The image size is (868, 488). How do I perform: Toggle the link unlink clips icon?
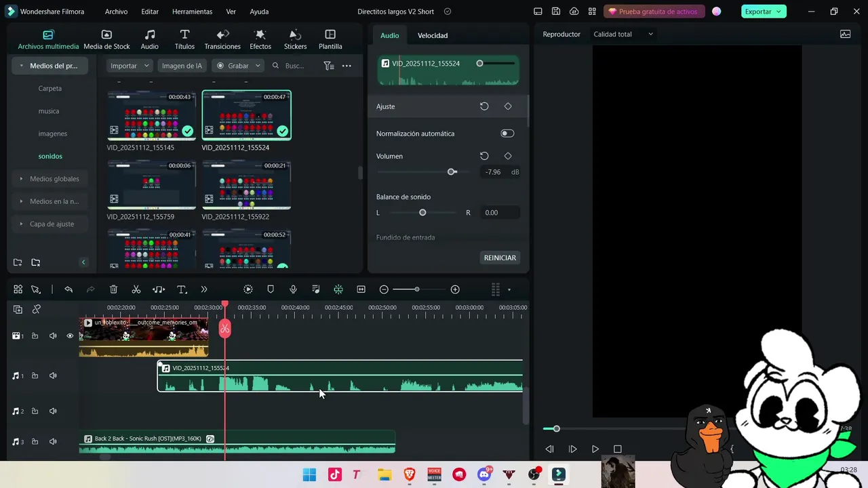click(37, 309)
